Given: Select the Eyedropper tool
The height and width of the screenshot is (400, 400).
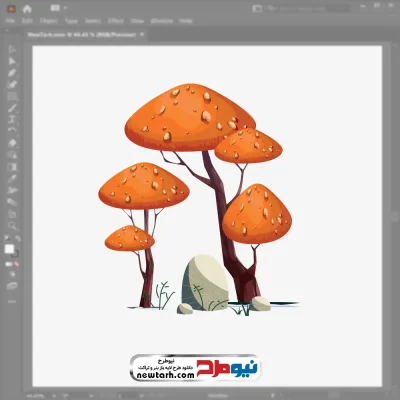Looking at the screenshot, I should pyautogui.click(x=12, y=178).
